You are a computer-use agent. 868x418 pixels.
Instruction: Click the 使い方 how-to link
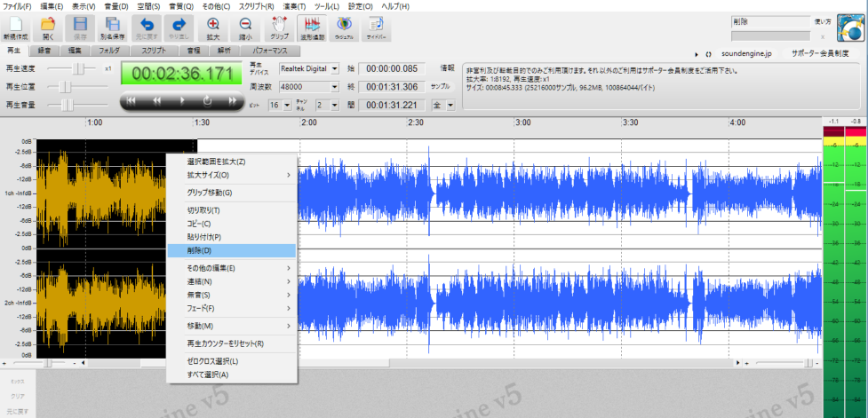coord(823,22)
